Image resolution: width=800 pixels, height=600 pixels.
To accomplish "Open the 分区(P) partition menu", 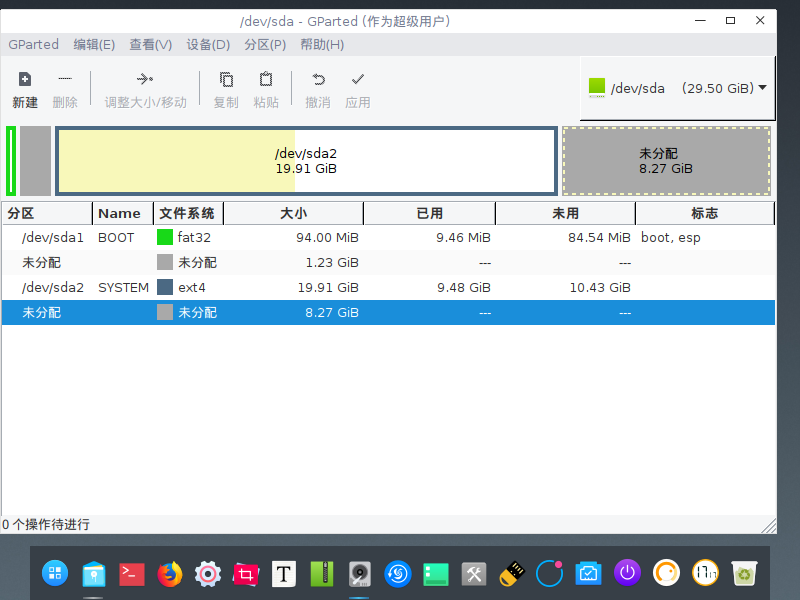I will click(x=265, y=45).
